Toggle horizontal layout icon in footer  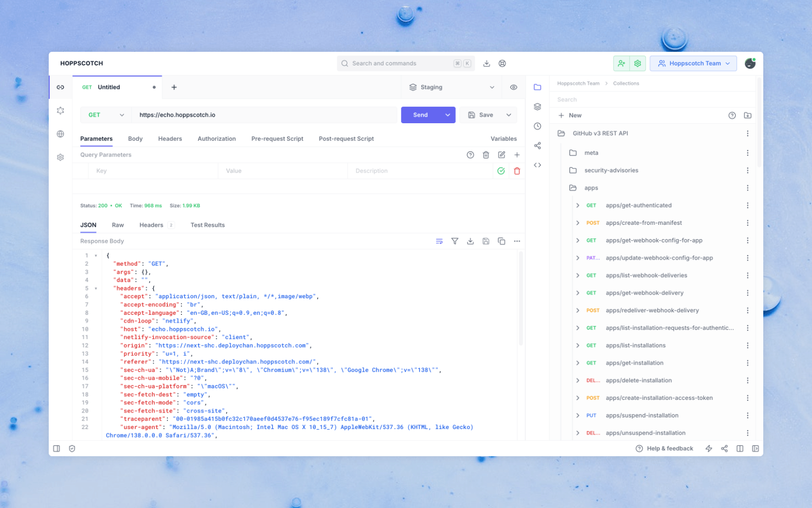click(740, 449)
